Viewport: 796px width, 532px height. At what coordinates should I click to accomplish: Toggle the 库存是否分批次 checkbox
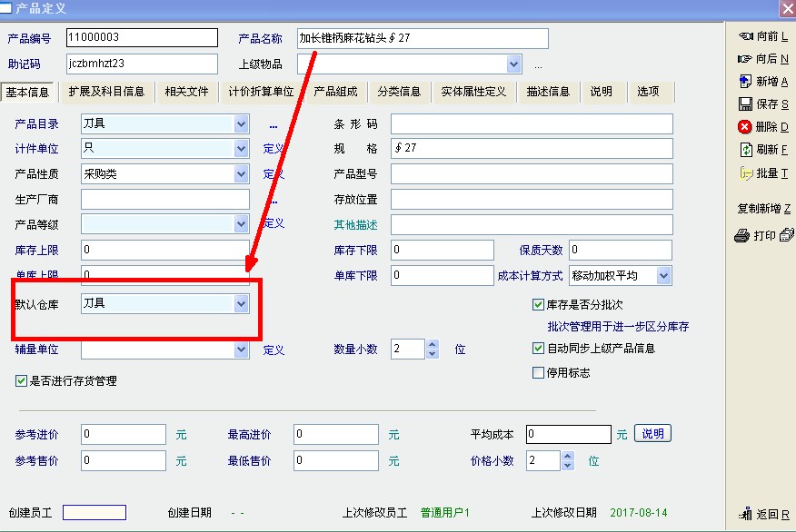point(539,305)
